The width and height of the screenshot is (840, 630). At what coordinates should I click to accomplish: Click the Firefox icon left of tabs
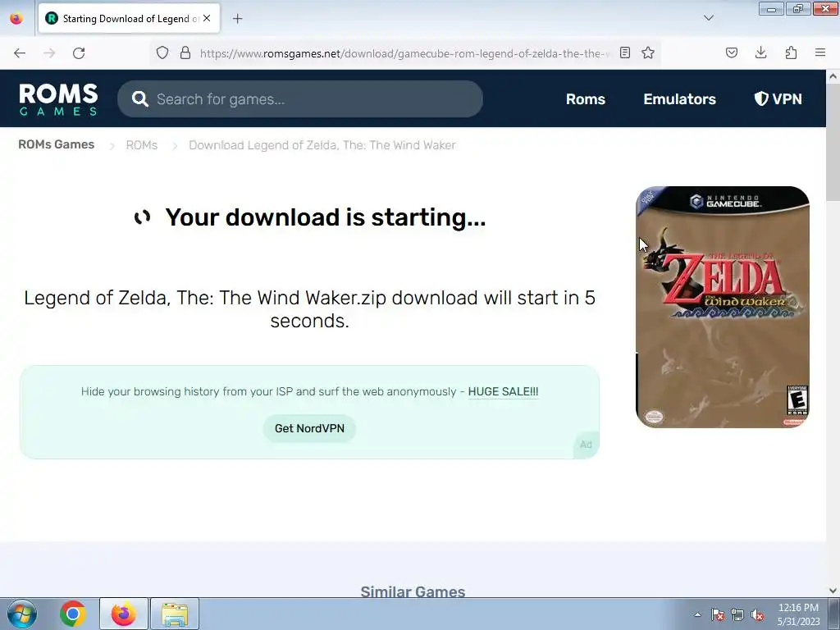pyautogui.click(x=16, y=18)
